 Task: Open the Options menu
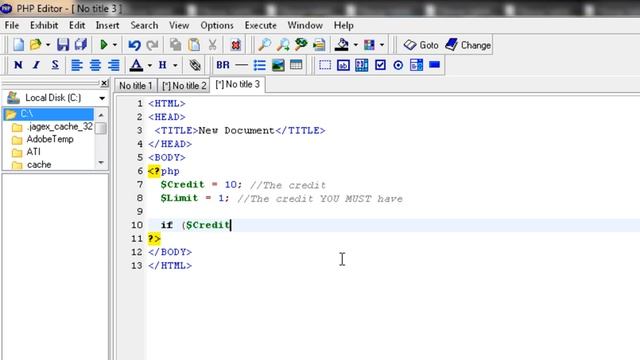pyautogui.click(x=217, y=25)
